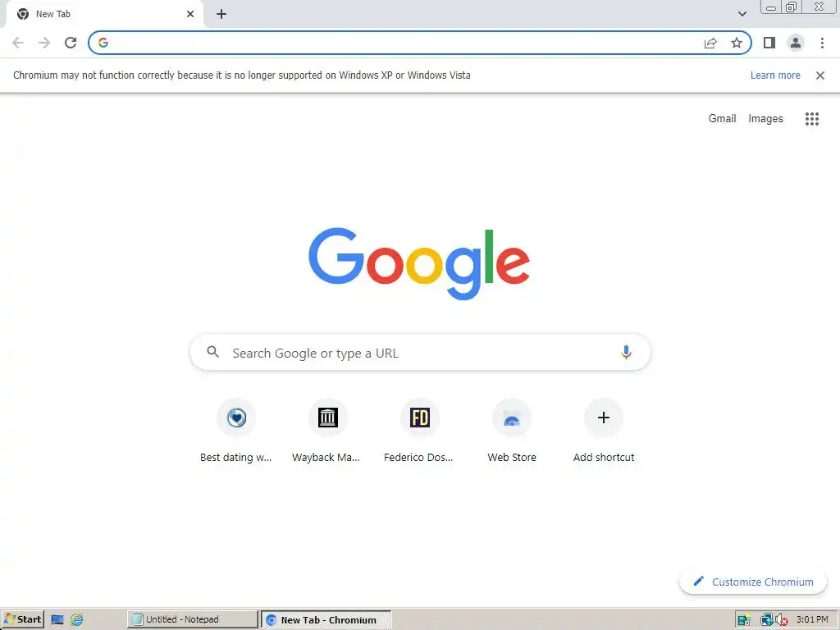The image size is (840, 630).
Task: Start voice search with microphone icon
Action: (626, 352)
